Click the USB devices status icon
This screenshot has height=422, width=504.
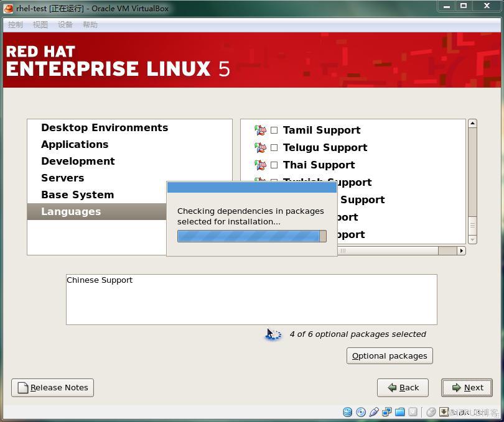coord(374,411)
